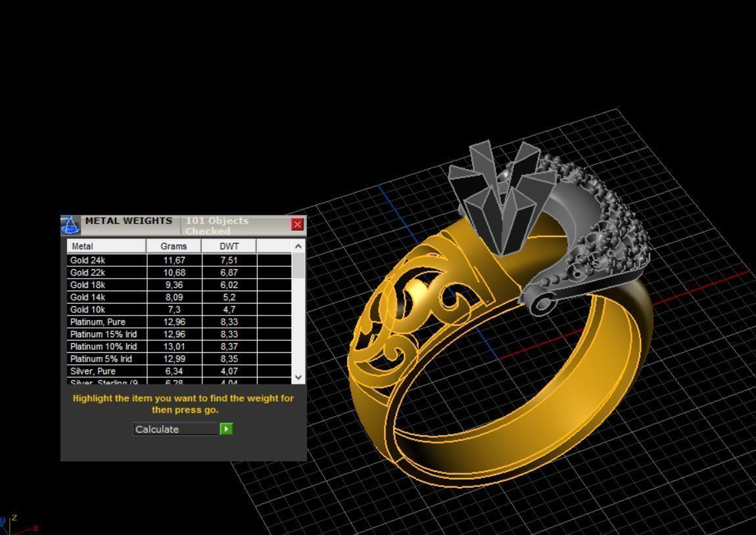This screenshot has height=535, width=756.
Task: Click the 6,34 grams value for Silver
Action: click(x=174, y=371)
